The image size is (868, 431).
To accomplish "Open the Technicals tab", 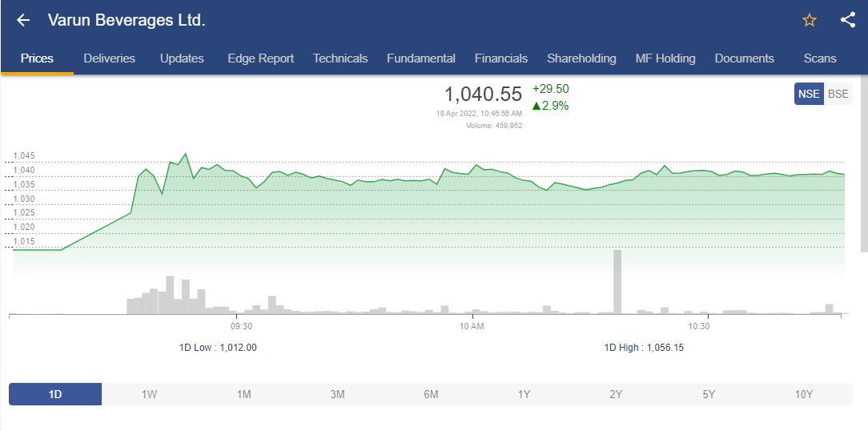I will coord(340,58).
